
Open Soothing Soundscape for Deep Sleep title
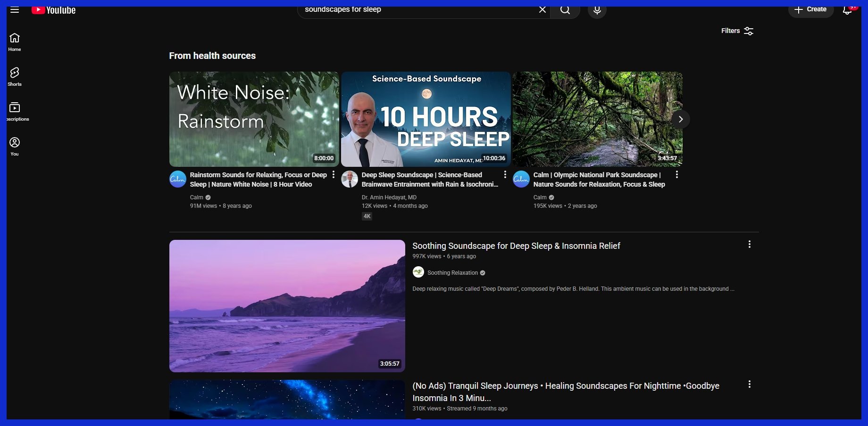516,246
